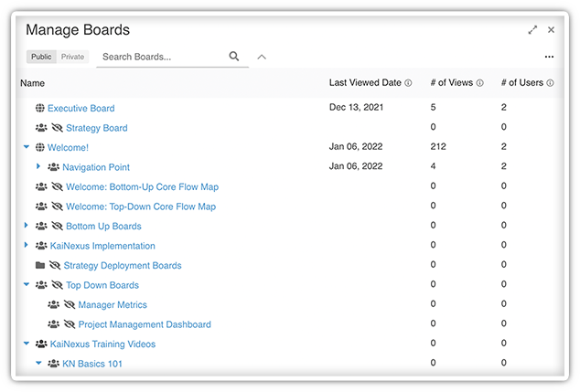This screenshot has width=580, height=392.
Task: Click team icon of Welcome: Top-Down Core Flow Map
Action: [41, 207]
